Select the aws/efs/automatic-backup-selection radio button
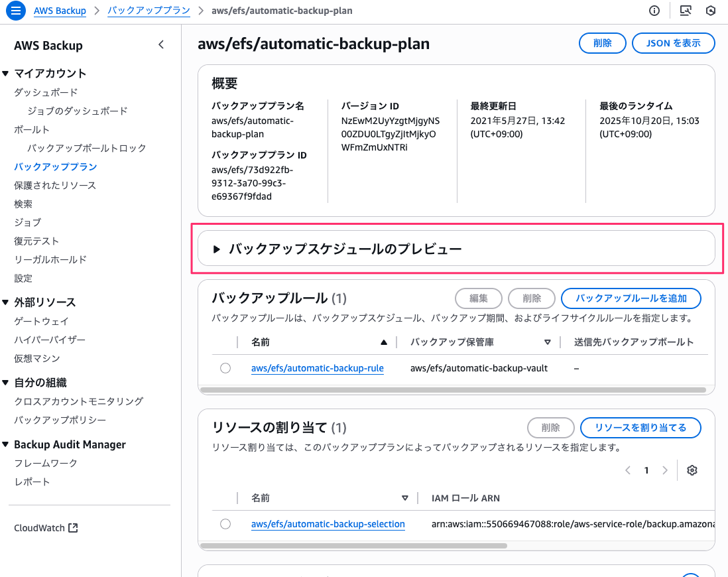 225,524
